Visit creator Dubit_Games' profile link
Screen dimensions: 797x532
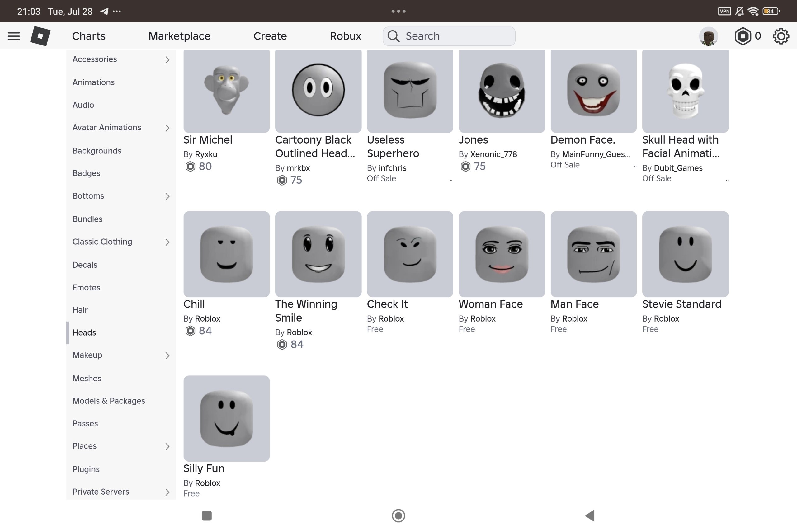coord(678,168)
